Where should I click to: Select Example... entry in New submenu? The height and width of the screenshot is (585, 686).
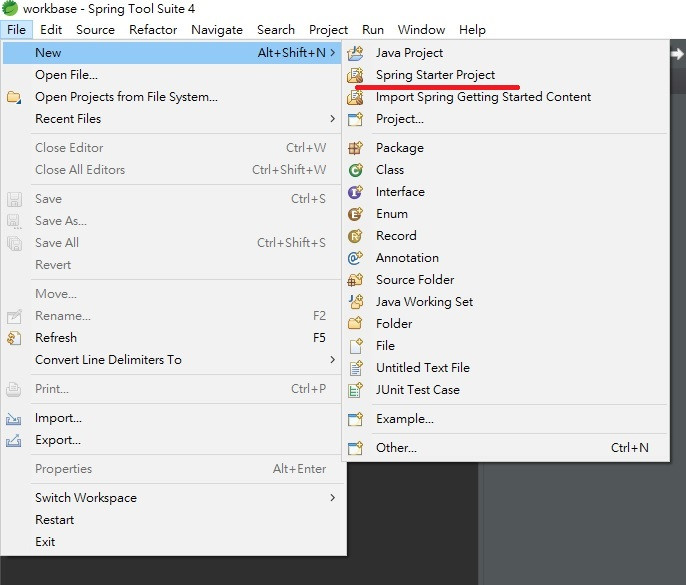pos(505,419)
